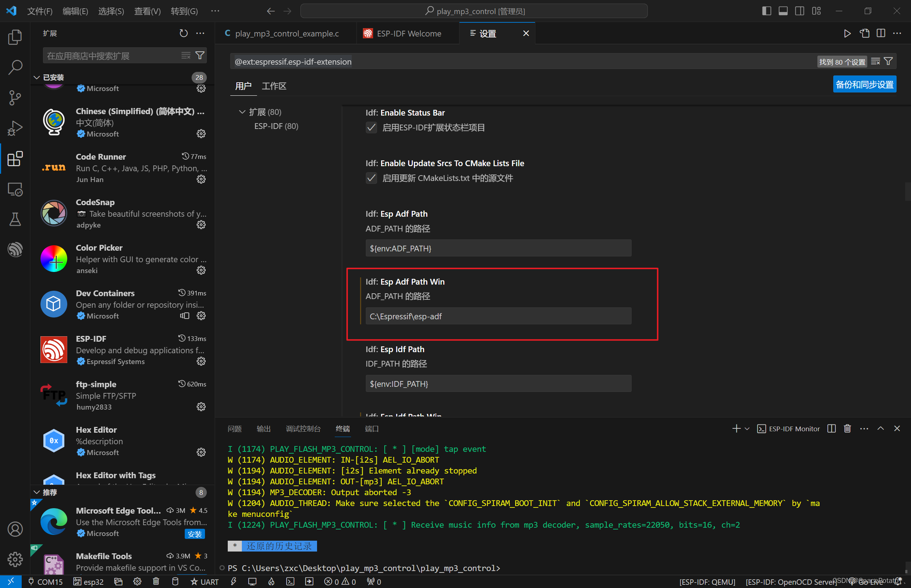Expand the 推荐 extensions section
911x588 pixels.
(37, 492)
